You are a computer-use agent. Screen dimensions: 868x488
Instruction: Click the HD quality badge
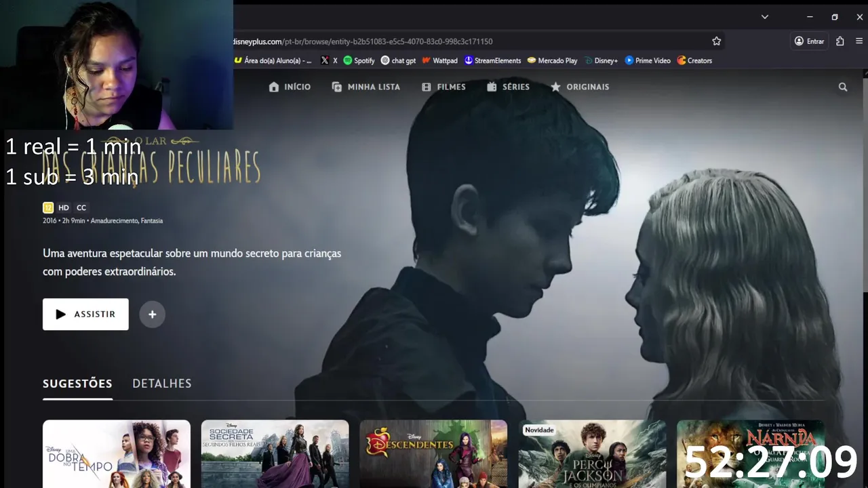point(64,208)
